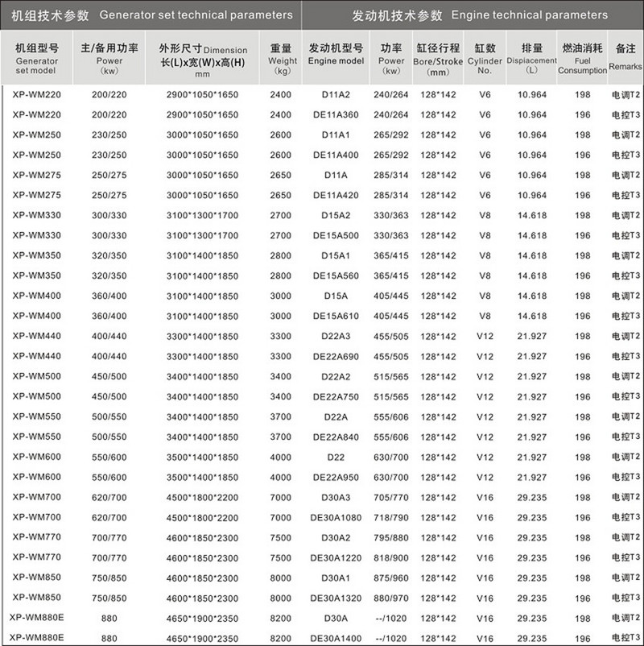Click the DE30A1400 engine model cell
The image size is (644, 646).
click(336, 638)
